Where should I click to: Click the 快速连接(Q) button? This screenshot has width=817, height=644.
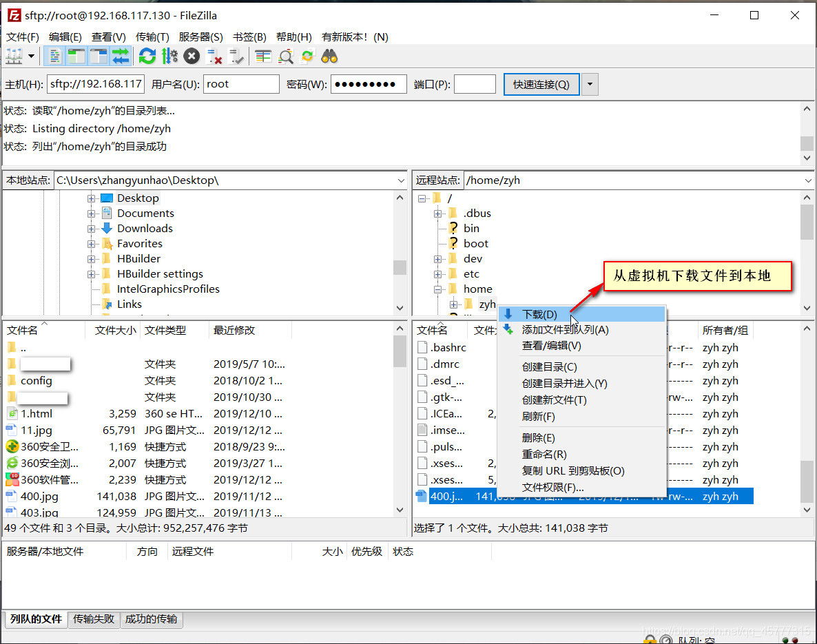(x=541, y=85)
